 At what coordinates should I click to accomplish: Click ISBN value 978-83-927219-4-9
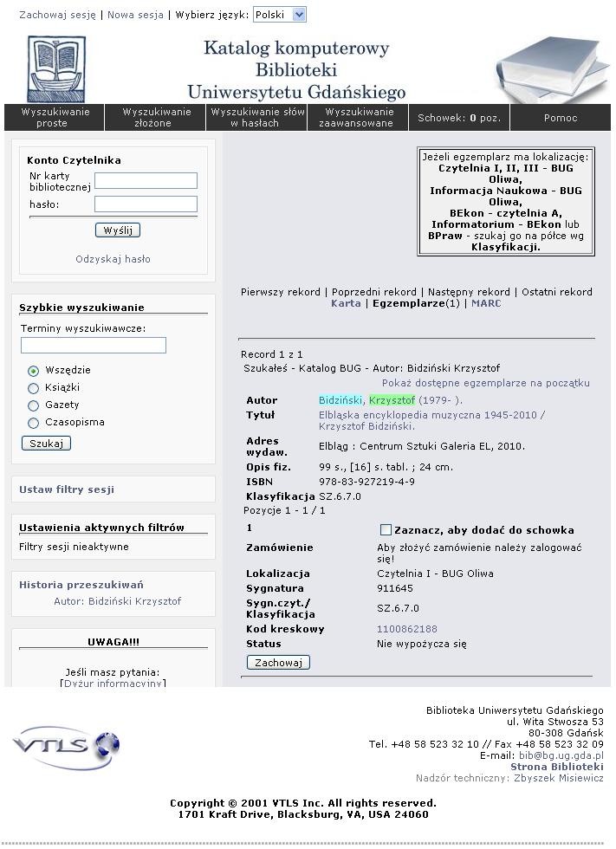click(367, 482)
